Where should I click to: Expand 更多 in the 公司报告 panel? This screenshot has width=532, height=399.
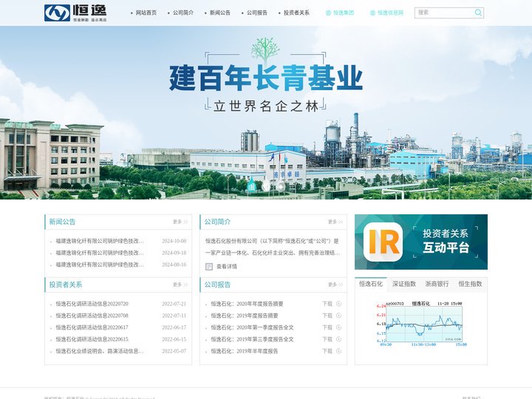pos(335,284)
